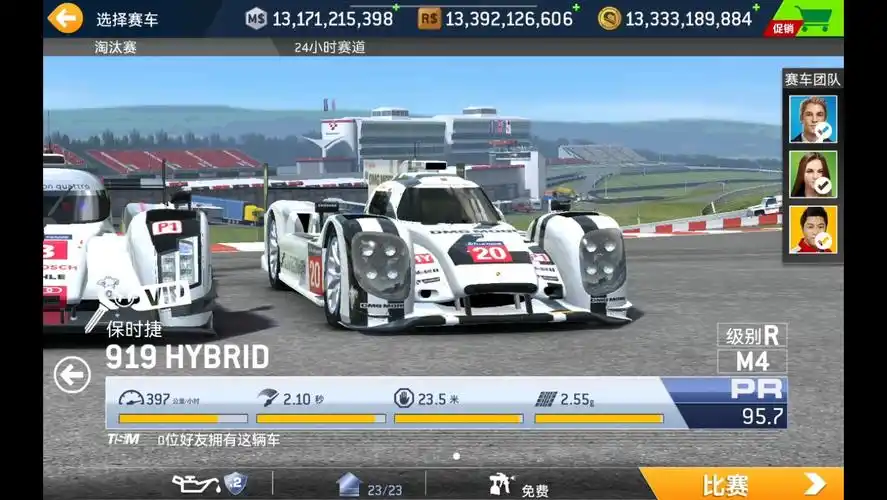The image size is (887, 500).
Task: Select the Porsche 919 Hybrid number 20 car
Action: (x=450, y=250)
